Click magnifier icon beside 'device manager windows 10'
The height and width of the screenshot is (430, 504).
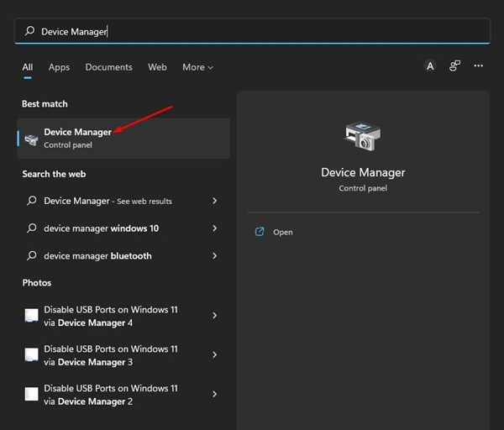point(32,228)
